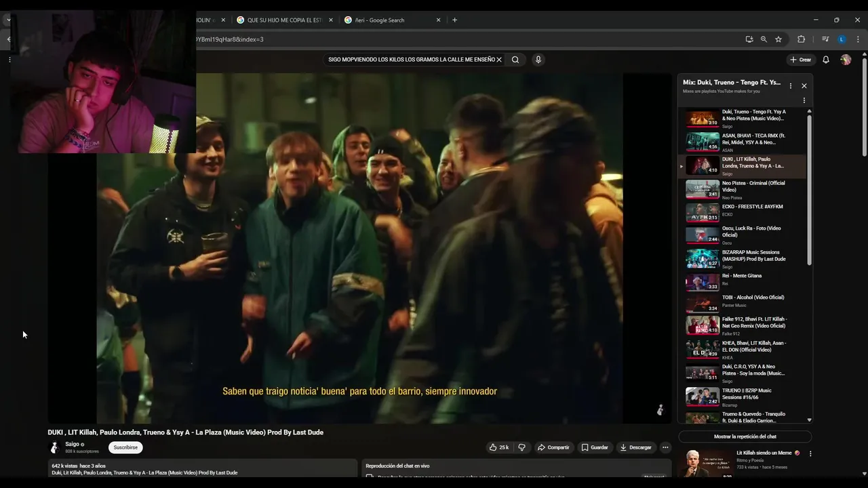Image resolution: width=868 pixels, height=488 pixels.
Task: Open the YouTube notifications bell
Action: pyautogui.click(x=826, y=60)
